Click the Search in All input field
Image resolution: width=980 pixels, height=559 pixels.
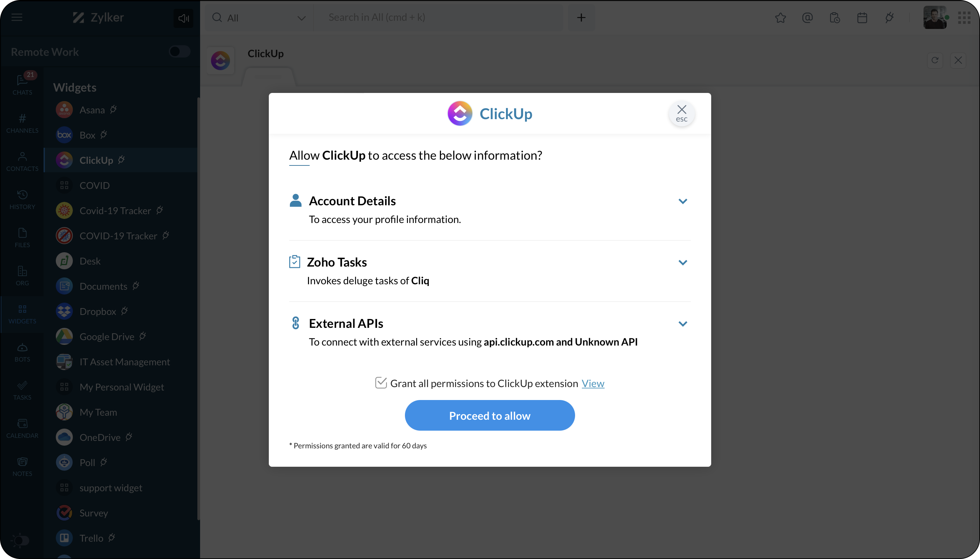(x=438, y=18)
